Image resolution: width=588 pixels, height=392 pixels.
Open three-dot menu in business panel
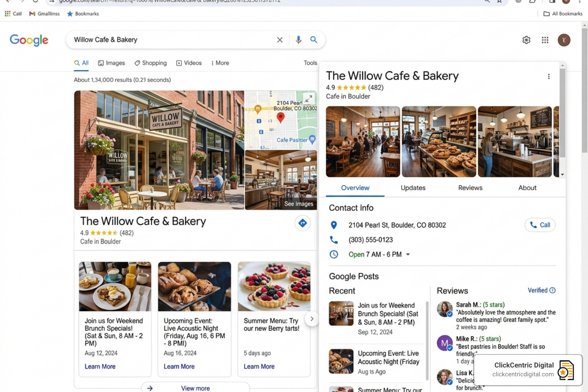point(549,77)
